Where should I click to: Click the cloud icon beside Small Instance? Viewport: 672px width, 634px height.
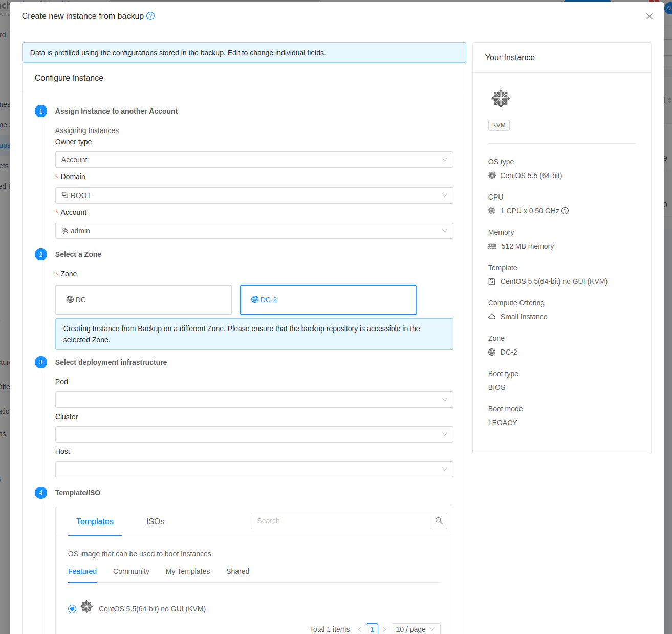[492, 317]
